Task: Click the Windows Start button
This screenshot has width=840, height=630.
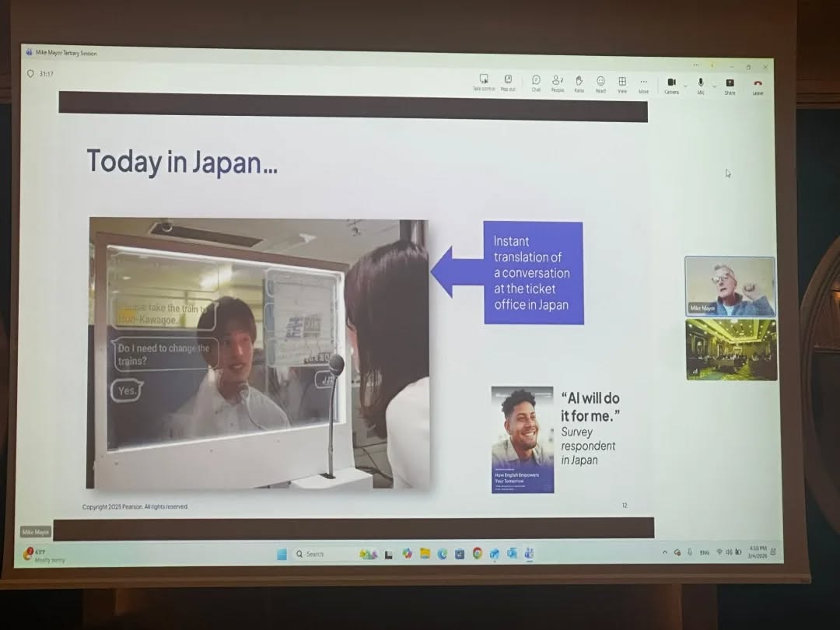Action: [x=282, y=554]
